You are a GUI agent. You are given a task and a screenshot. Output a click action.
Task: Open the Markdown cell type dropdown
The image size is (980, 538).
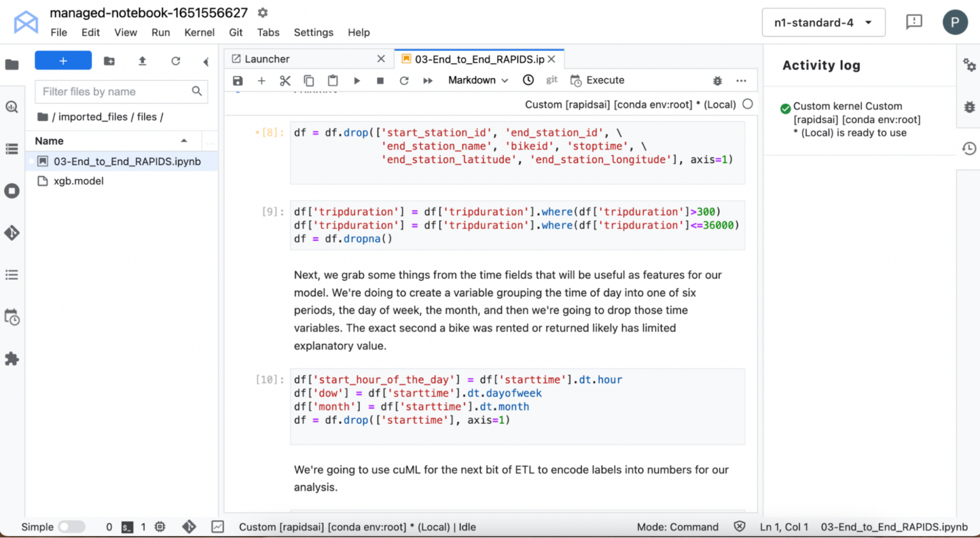477,80
